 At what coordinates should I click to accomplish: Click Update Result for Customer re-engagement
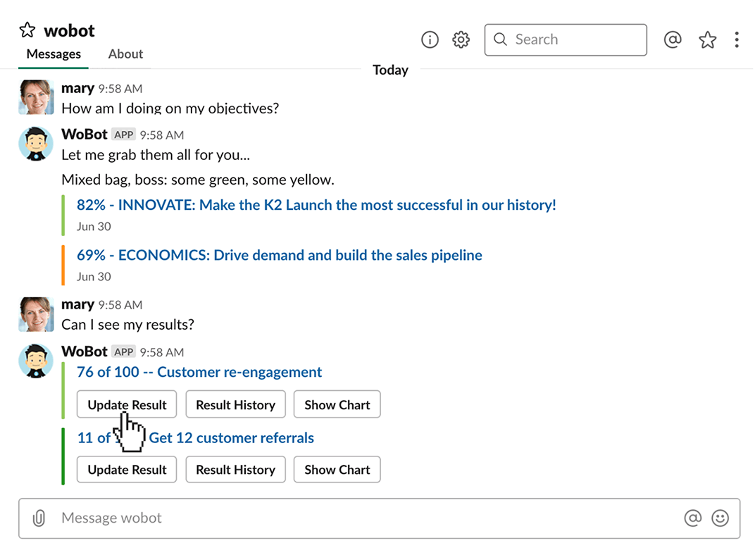point(126,404)
